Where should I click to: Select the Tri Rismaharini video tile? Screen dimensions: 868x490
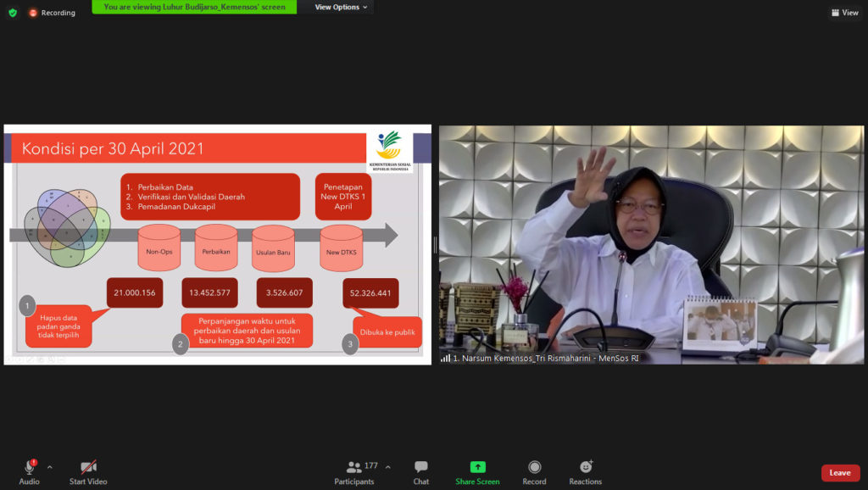(651, 245)
